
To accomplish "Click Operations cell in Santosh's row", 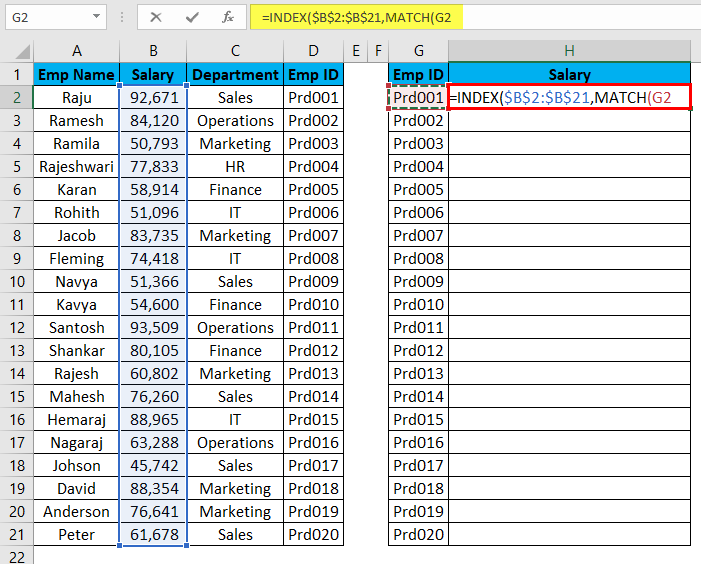I will coord(235,328).
